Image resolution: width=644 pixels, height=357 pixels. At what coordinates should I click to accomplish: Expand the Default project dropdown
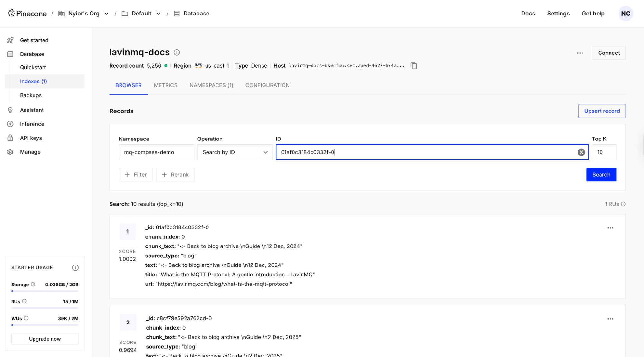158,14
